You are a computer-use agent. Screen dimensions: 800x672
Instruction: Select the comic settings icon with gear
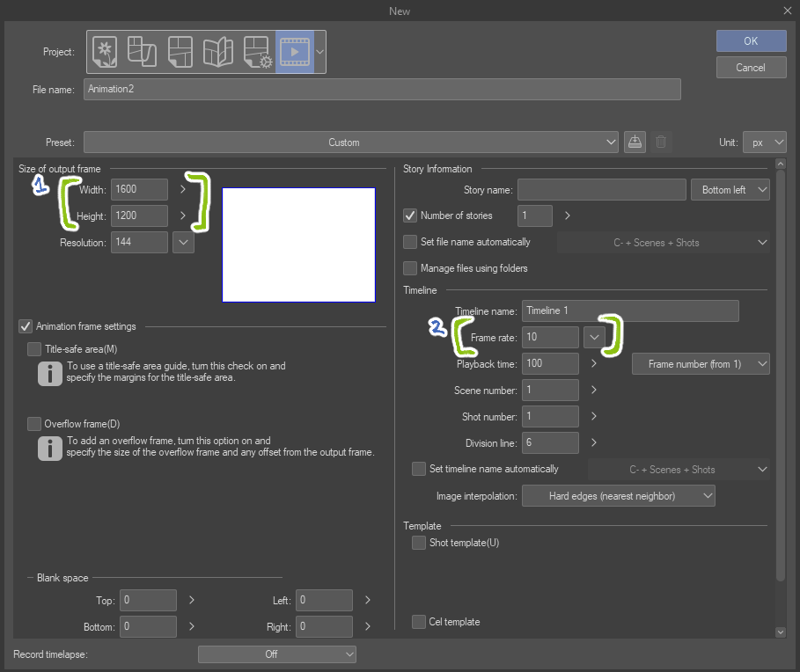(x=256, y=52)
